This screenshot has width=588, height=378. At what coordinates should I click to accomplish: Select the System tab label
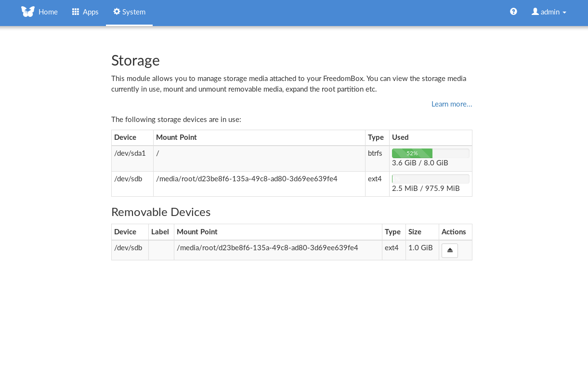(x=134, y=12)
